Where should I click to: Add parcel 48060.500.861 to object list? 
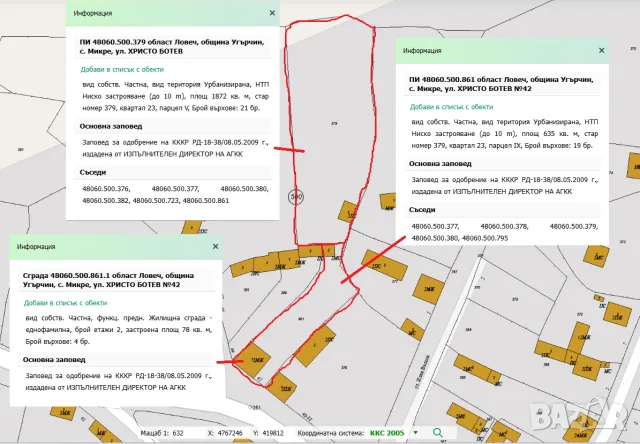tap(451, 107)
